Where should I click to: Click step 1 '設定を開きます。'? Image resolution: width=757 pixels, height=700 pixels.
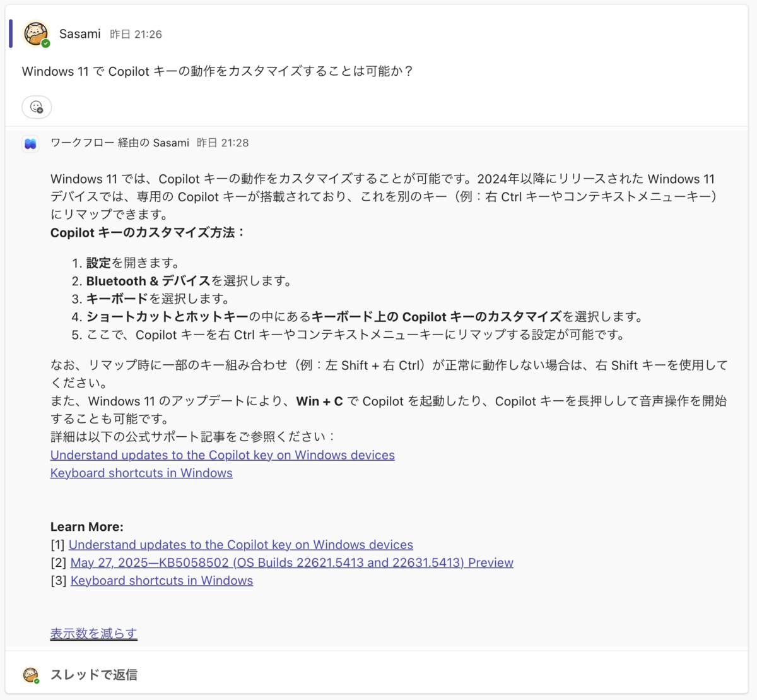(134, 263)
